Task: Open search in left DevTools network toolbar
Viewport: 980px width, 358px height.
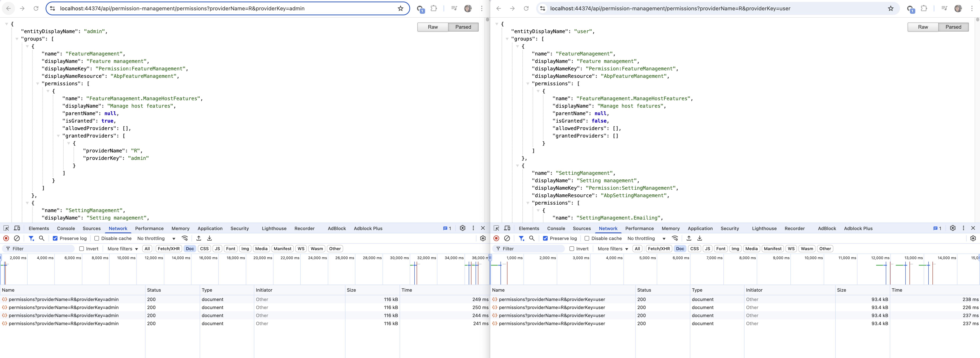Action: point(42,238)
